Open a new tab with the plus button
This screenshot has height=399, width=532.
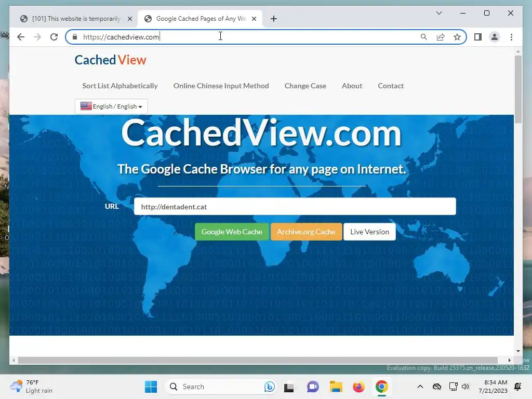coord(274,19)
